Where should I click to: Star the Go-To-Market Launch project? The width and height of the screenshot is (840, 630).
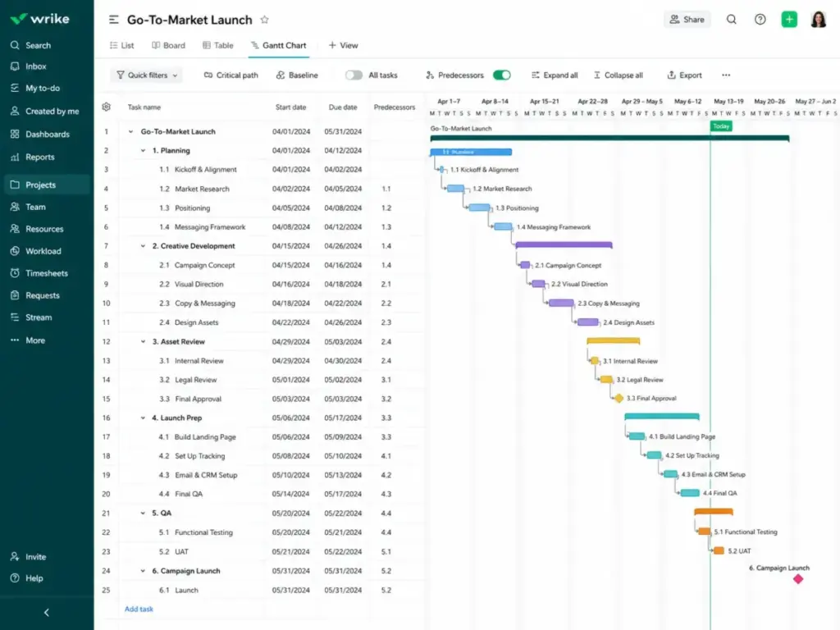point(265,20)
